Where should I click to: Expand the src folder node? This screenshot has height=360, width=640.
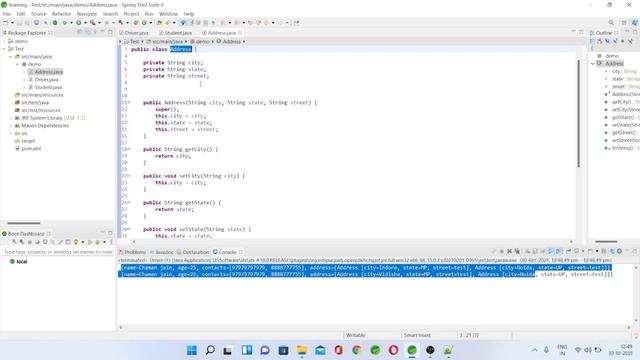11,133
